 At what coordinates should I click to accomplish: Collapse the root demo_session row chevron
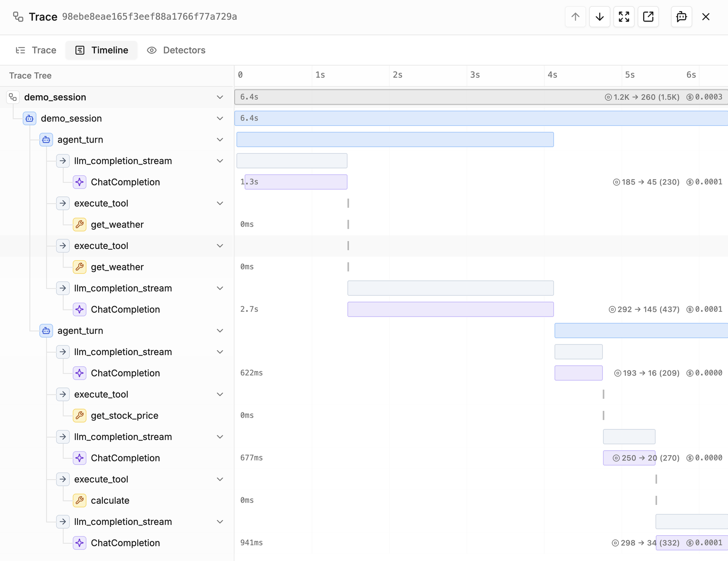click(x=220, y=97)
